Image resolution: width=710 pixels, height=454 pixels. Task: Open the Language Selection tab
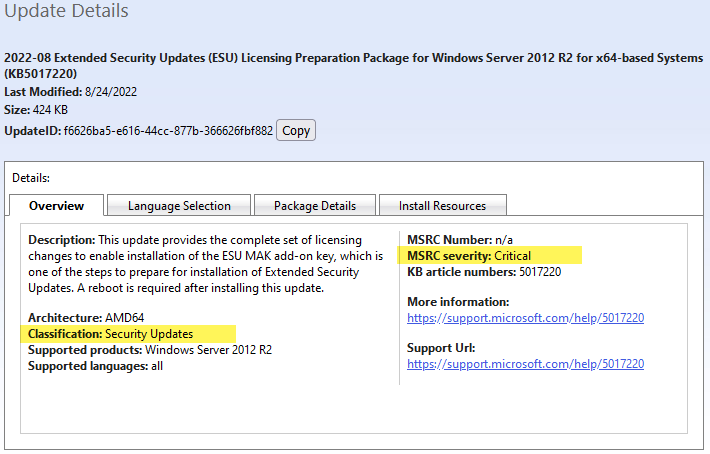pyautogui.click(x=179, y=206)
